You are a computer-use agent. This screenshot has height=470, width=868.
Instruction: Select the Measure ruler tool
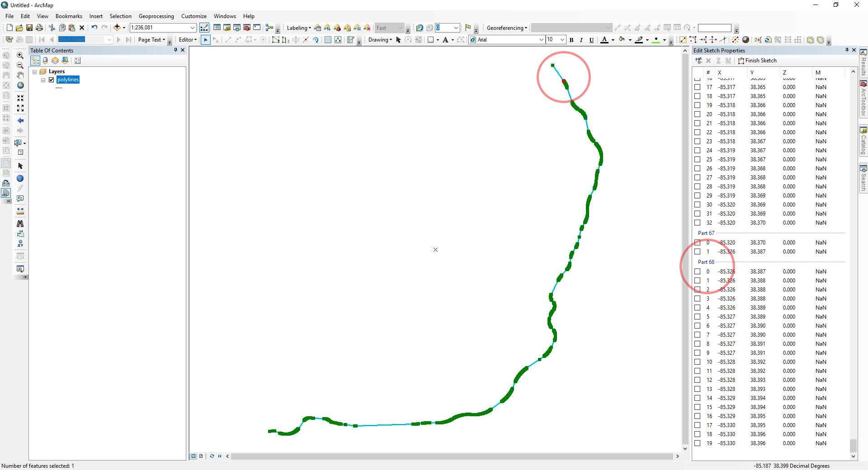pos(20,211)
